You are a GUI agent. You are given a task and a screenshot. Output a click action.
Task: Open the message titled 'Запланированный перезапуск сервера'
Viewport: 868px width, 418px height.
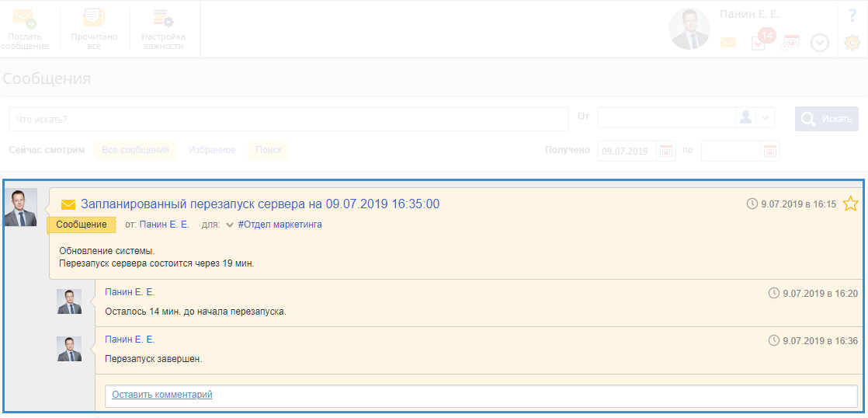260,204
